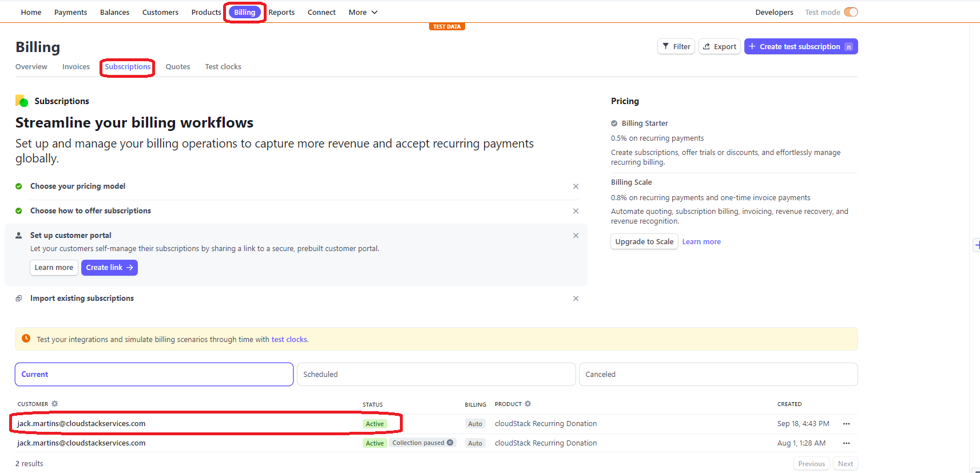Open actions menu for Aug 1 subscription

point(846,443)
